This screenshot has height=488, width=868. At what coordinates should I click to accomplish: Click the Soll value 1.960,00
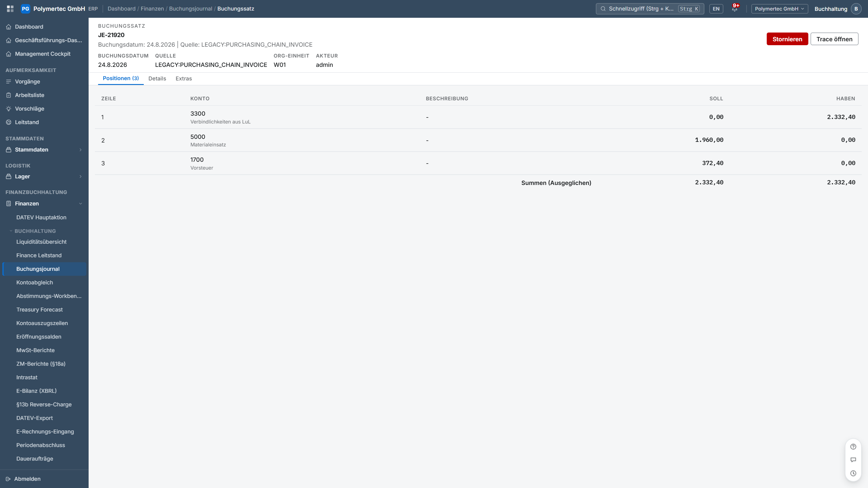pyautogui.click(x=709, y=140)
